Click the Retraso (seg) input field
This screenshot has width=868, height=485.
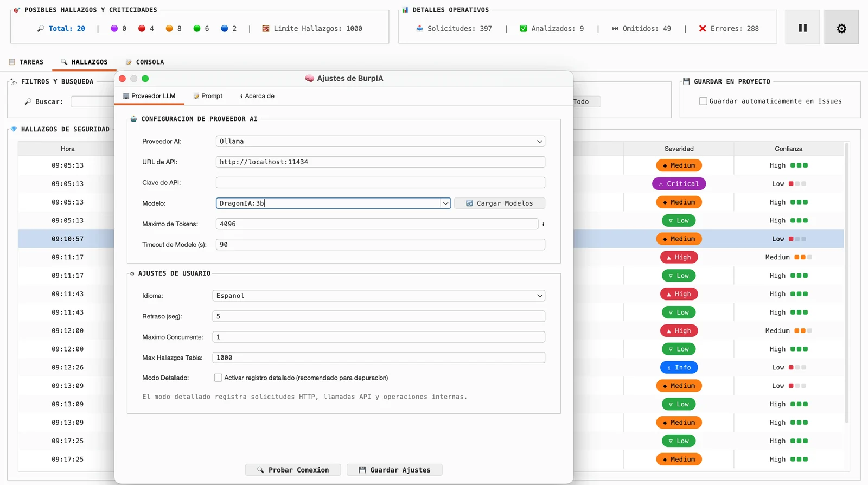pyautogui.click(x=379, y=316)
